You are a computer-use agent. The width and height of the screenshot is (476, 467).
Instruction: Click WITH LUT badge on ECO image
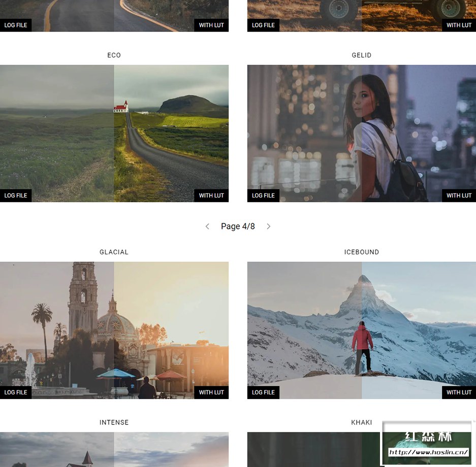tap(211, 195)
